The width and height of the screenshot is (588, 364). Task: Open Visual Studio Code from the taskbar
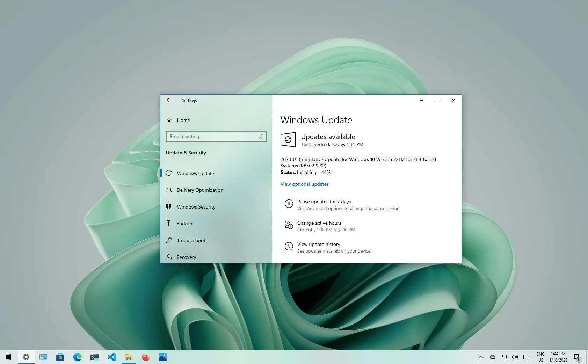[111, 357]
